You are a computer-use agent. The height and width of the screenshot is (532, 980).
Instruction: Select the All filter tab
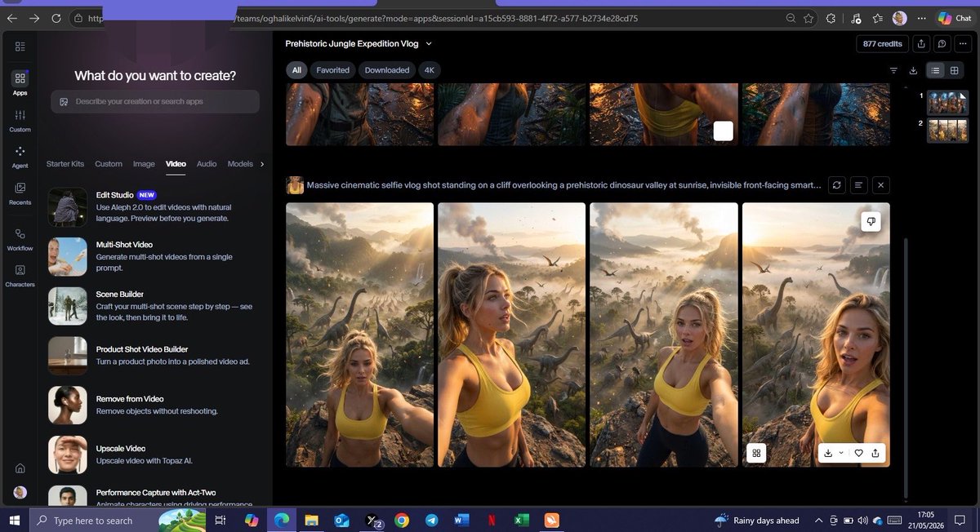pos(296,70)
